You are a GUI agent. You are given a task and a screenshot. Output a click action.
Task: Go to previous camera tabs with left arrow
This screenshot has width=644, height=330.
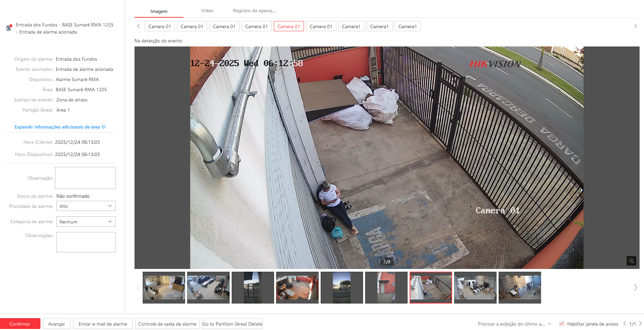pyautogui.click(x=139, y=26)
